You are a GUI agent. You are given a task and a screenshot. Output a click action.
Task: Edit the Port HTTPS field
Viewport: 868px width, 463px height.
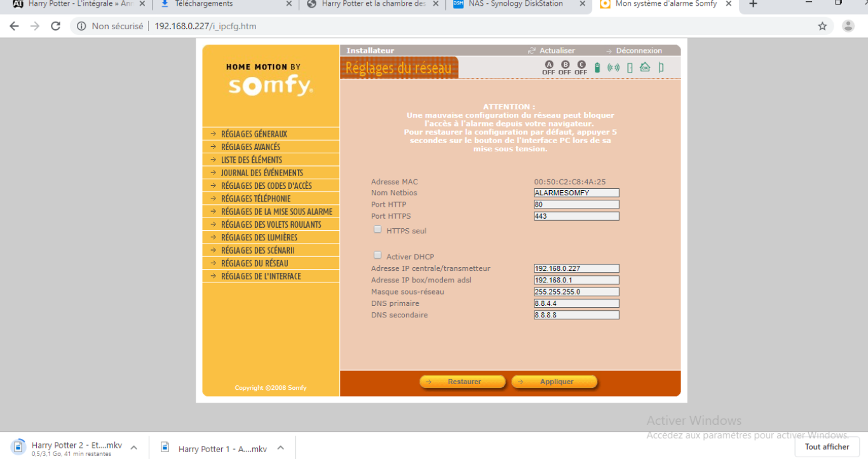tap(576, 216)
